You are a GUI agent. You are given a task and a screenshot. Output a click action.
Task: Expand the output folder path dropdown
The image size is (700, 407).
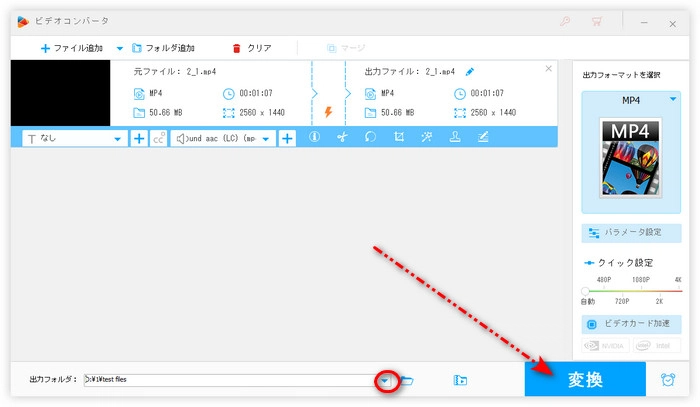386,380
